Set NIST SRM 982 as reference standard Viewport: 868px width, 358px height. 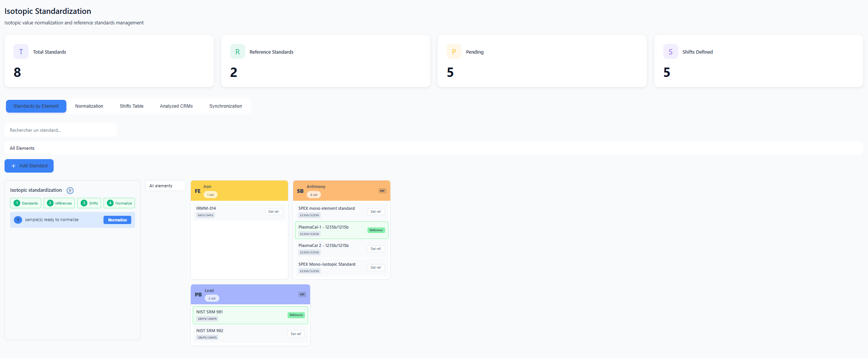point(296,334)
